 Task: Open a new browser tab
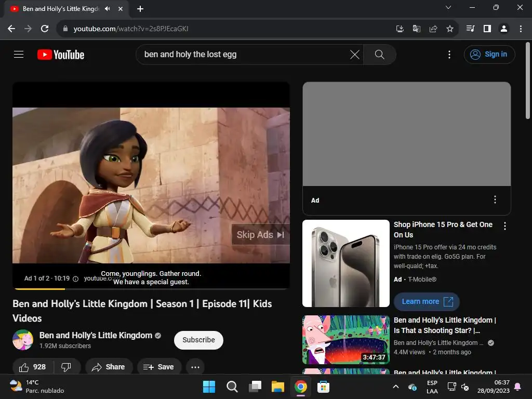click(x=140, y=9)
